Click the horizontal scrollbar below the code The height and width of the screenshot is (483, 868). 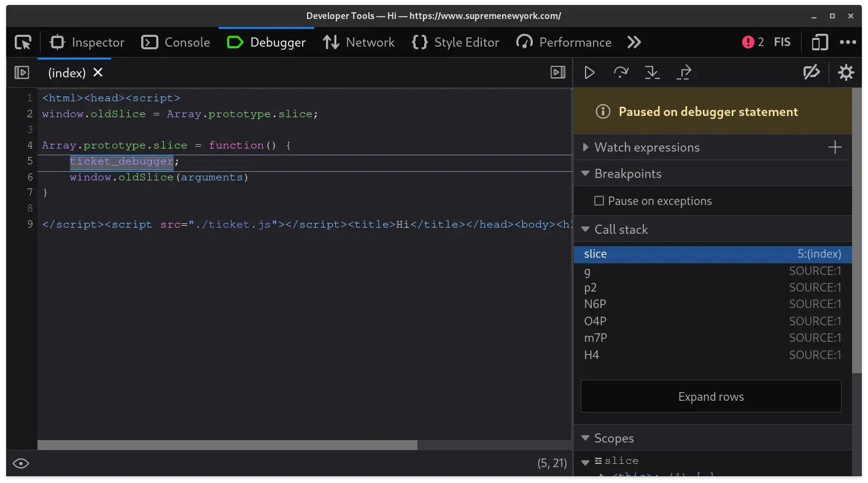[227, 444]
